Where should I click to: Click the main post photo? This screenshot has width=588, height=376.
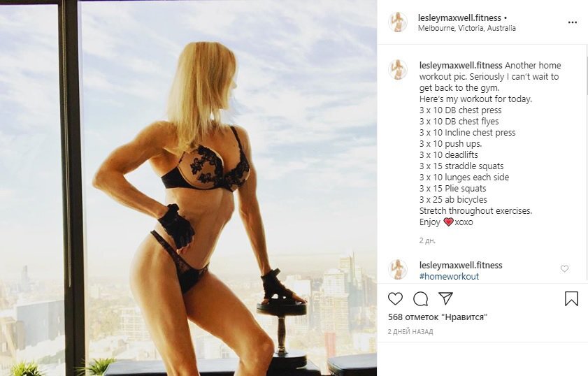188,188
